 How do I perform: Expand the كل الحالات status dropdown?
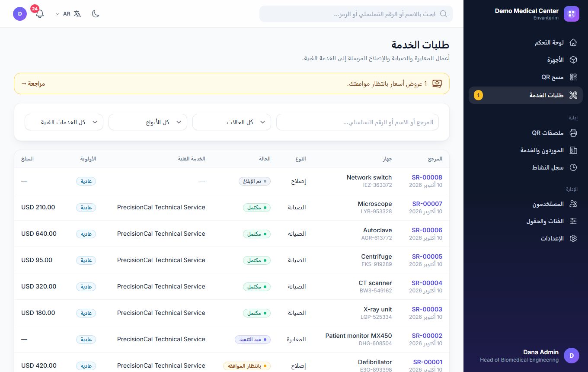click(232, 122)
